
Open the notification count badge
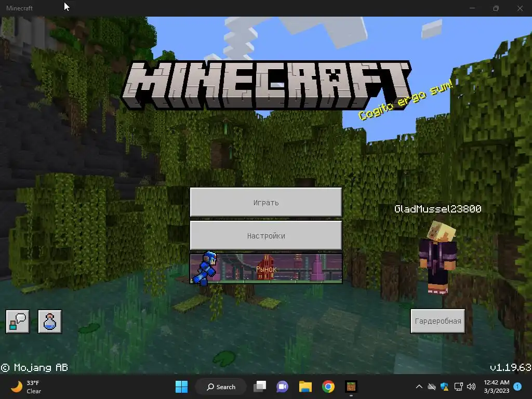(517, 387)
